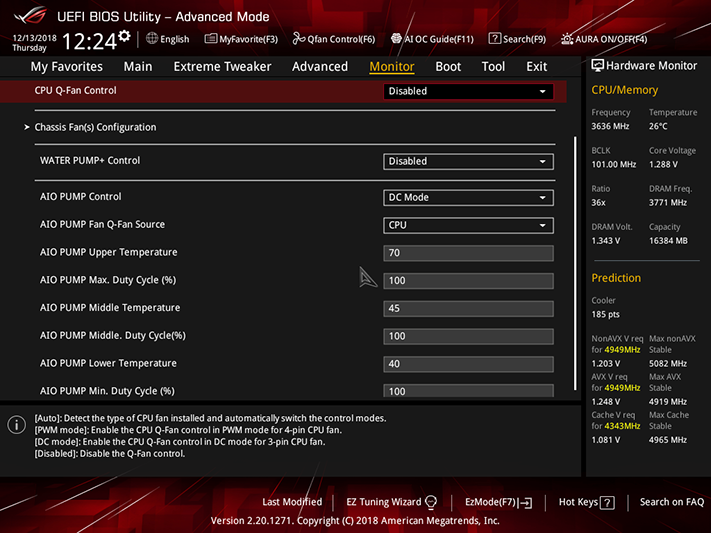Open the clock settings gear icon

pyautogui.click(x=124, y=36)
